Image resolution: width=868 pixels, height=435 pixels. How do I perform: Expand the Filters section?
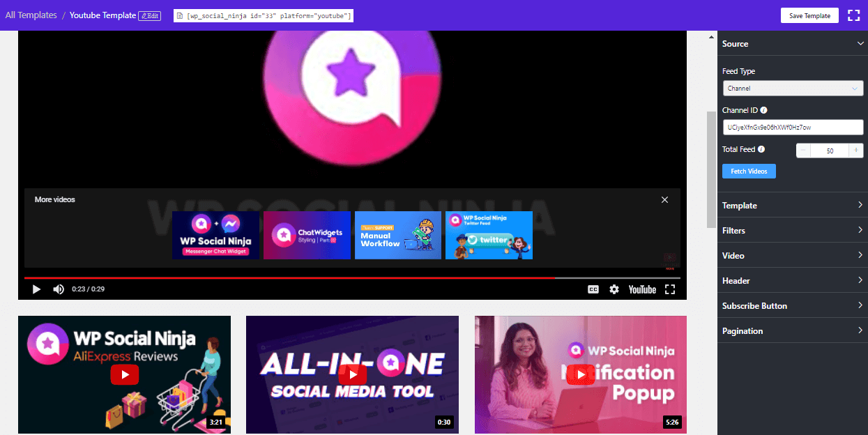(793, 231)
